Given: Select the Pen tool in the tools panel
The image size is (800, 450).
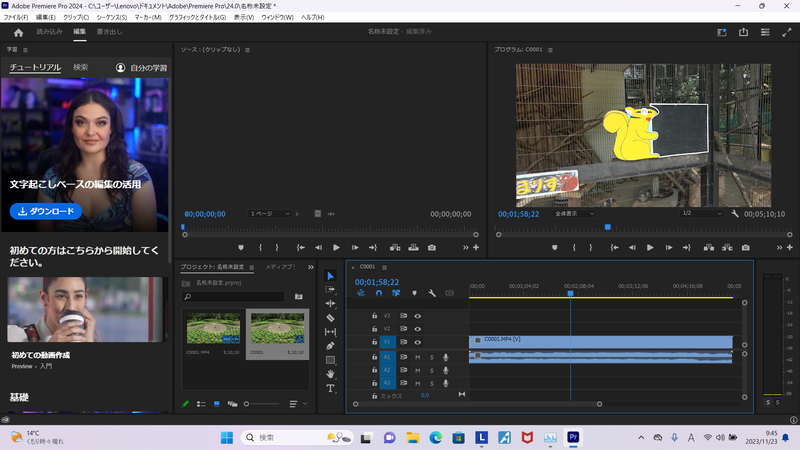Looking at the screenshot, I should pyautogui.click(x=331, y=346).
